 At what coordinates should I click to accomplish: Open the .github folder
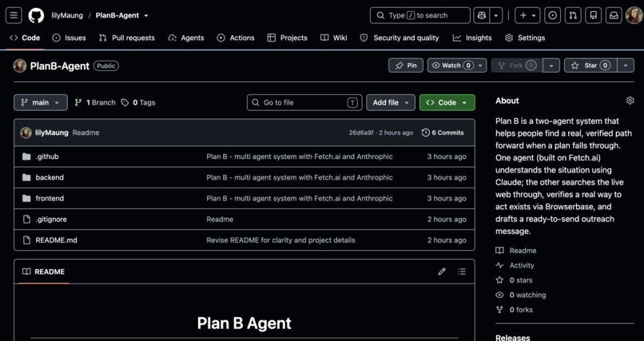point(47,157)
